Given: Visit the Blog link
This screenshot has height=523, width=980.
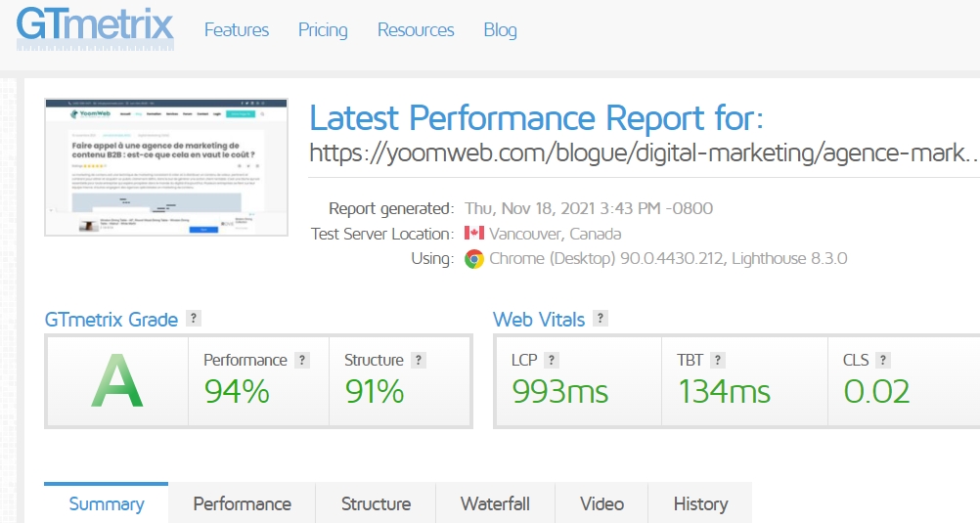Looking at the screenshot, I should pos(500,30).
